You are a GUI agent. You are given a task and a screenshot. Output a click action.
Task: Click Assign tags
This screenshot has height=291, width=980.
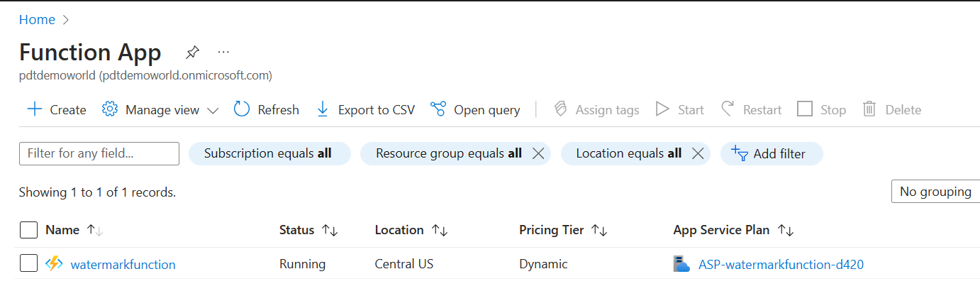596,110
